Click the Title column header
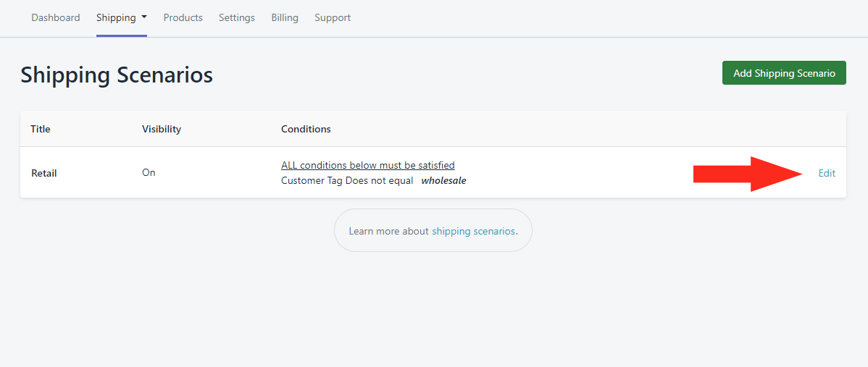This screenshot has width=868, height=367. coord(41,129)
